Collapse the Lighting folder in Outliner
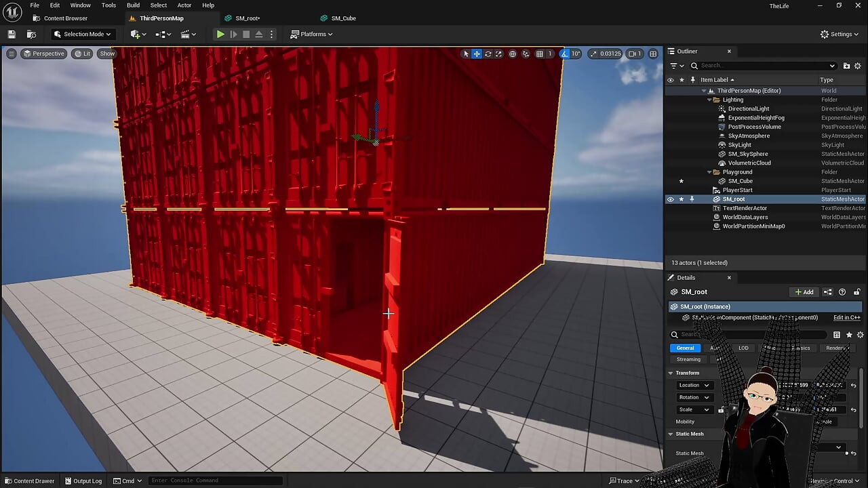 click(x=709, y=100)
